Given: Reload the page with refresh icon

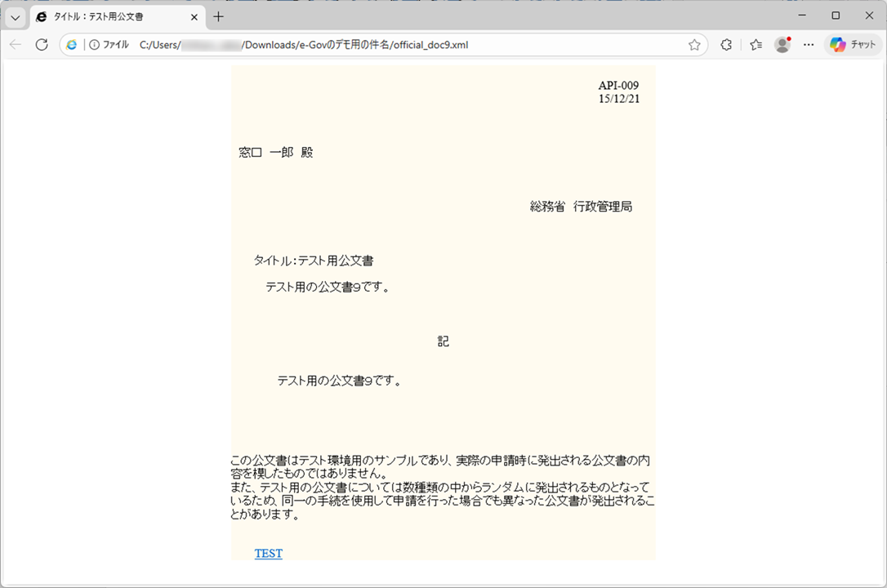Looking at the screenshot, I should [x=42, y=45].
